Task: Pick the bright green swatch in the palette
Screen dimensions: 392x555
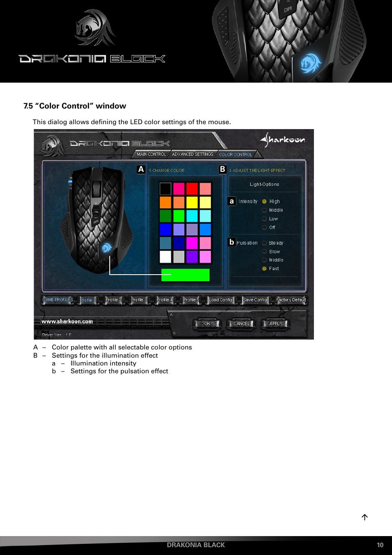Action: click(x=179, y=216)
